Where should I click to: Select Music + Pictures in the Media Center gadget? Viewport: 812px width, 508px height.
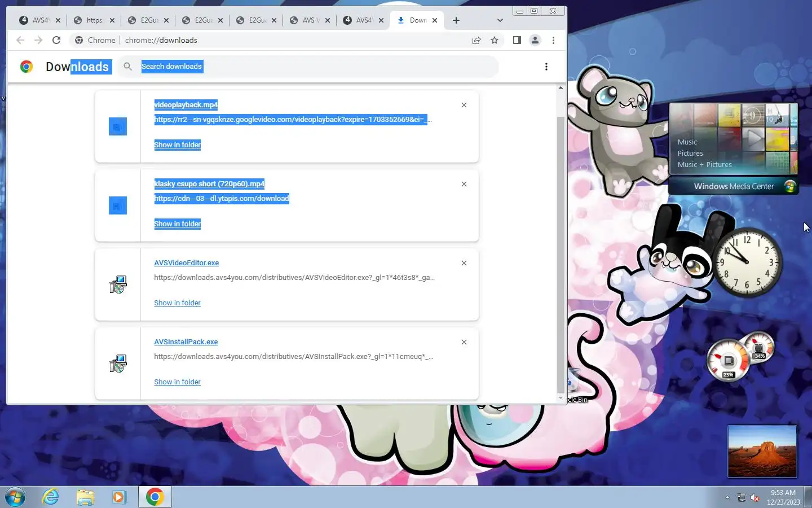click(704, 165)
